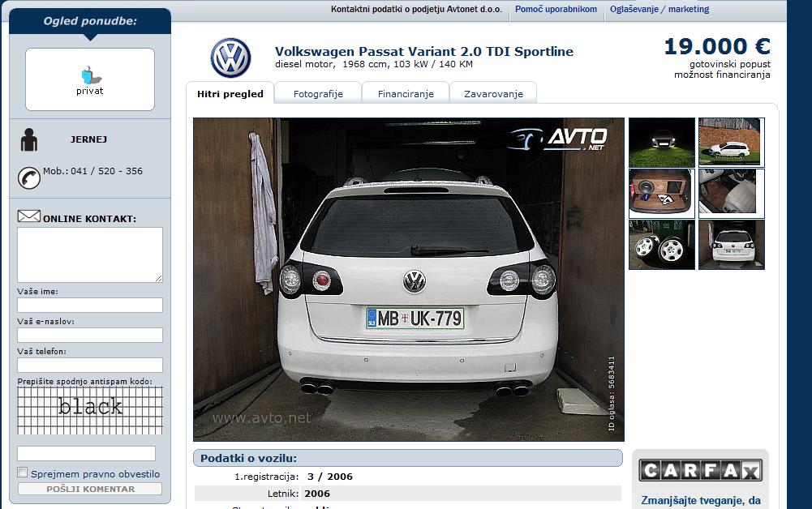This screenshot has width=812, height=509.
Task: Open thumbnail of car rear in garage
Action: [731, 245]
